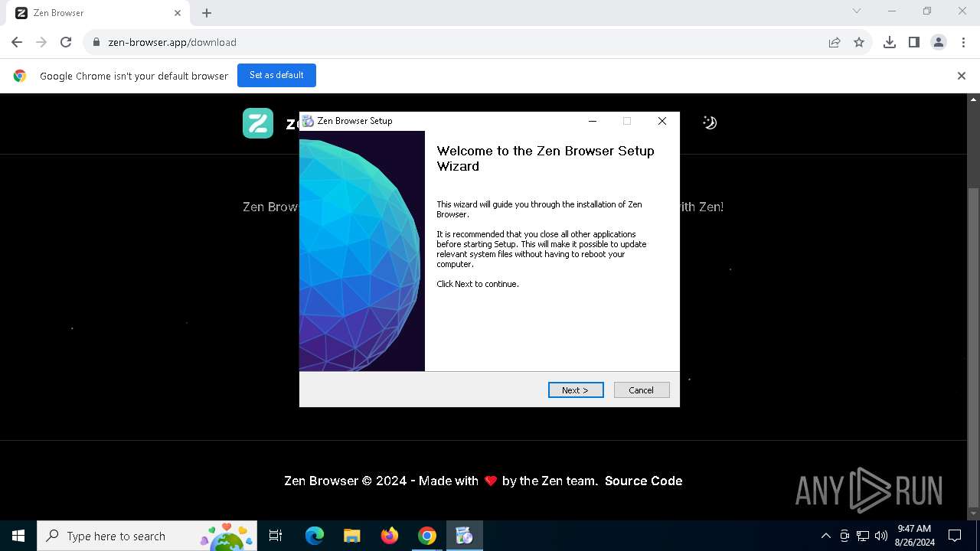Open Task View on taskbar

pyautogui.click(x=276, y=536)
